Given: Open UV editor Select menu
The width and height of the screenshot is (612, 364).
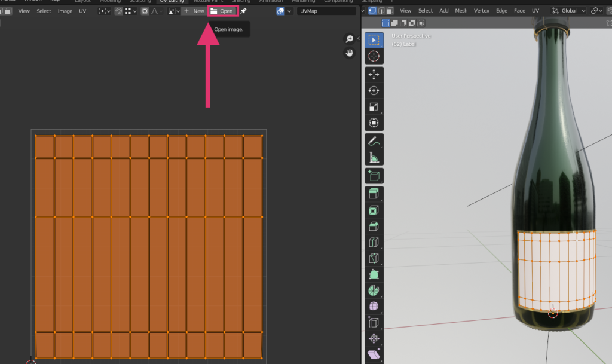Looking at the screenshot, I should 44,11.
